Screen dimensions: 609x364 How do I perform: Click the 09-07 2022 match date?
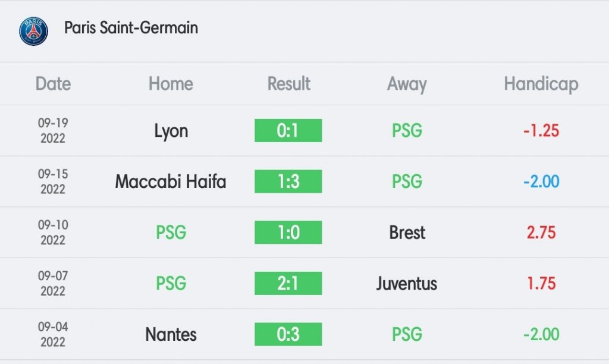53,283
